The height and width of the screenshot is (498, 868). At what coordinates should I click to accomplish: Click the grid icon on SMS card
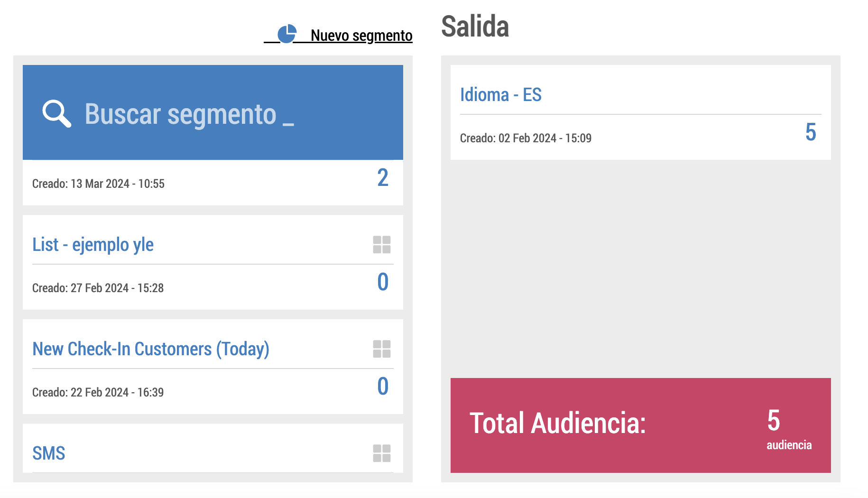tap(381, 453)
